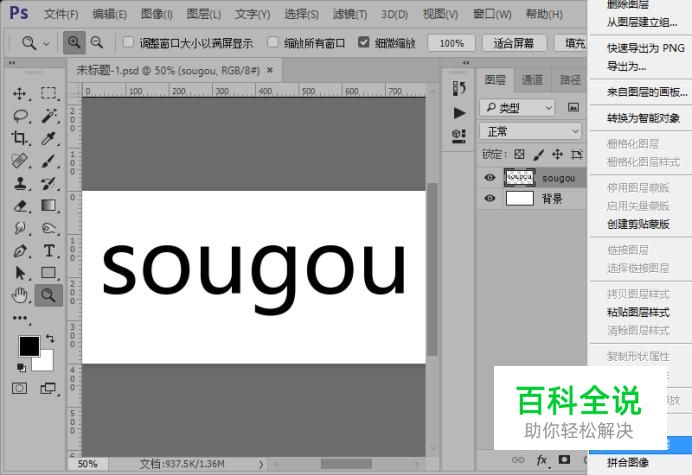The image size is (692, 475).
Task: Select the Move tool
Action: point(19,94)
